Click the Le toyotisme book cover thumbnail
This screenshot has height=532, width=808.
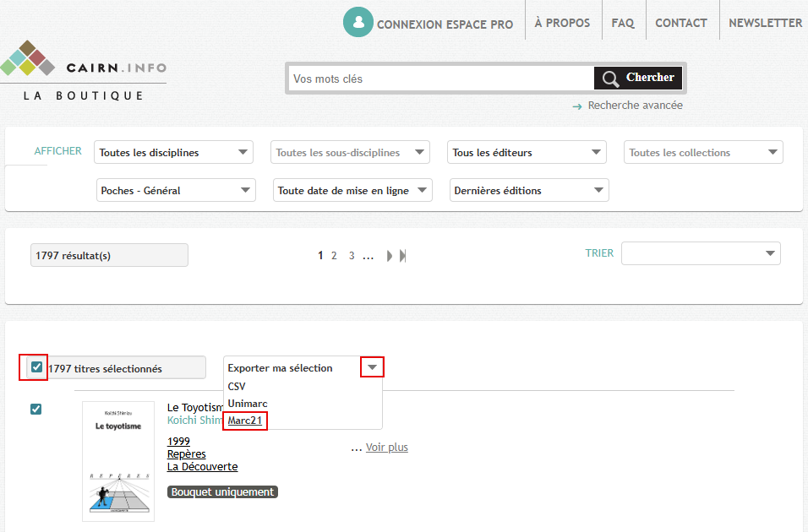pos(118,461)
